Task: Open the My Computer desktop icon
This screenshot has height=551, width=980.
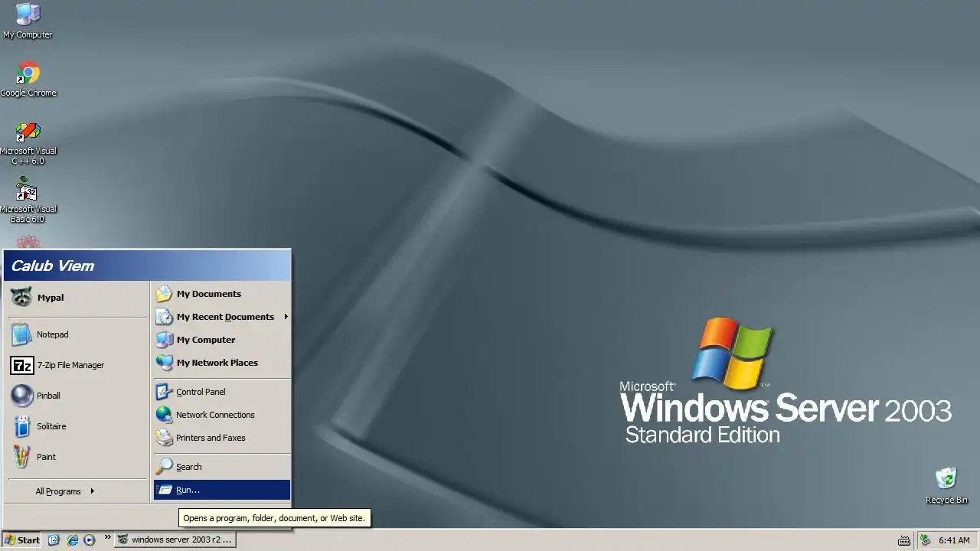Action: pyautogui.click(x=28, y=21)
